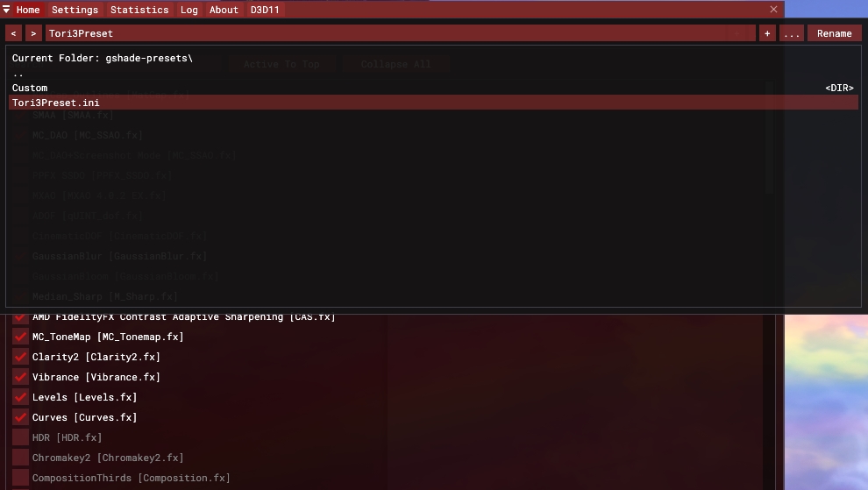Show the Log tab
This screenshot has width=868, height=490.
tap(189, 10)
